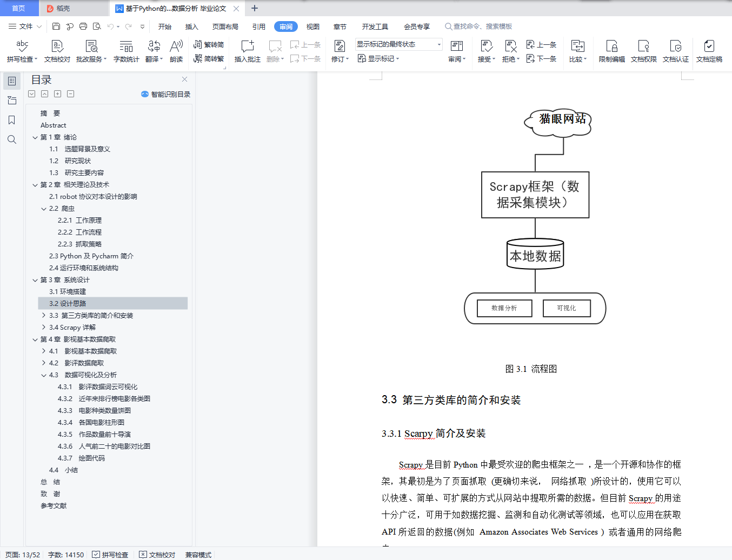Open Print Preview from quick toolbar

(97, 26)
